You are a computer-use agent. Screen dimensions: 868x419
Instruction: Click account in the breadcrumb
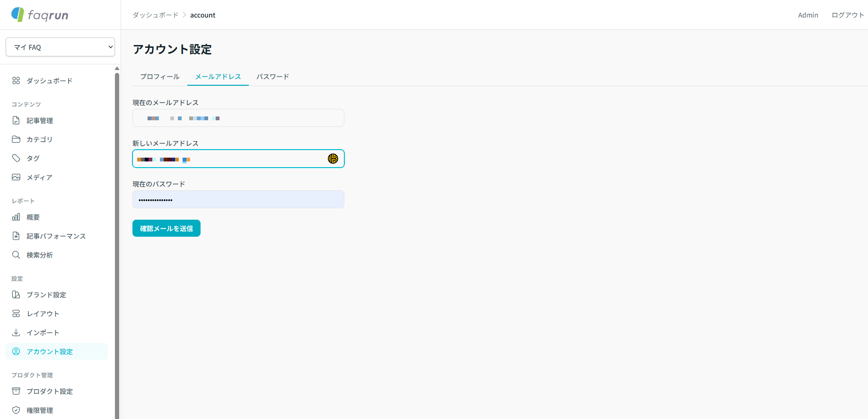click(202, 15)
